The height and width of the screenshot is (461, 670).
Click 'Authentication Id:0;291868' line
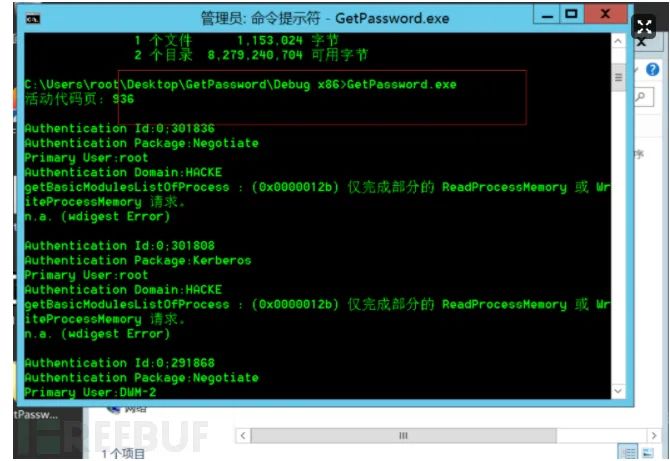coord(120,363)
